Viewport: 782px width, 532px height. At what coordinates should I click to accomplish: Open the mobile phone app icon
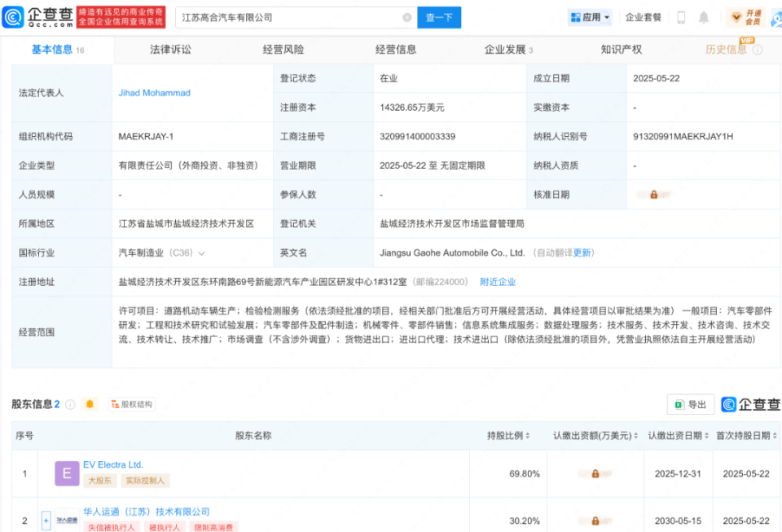pos(681,17)
